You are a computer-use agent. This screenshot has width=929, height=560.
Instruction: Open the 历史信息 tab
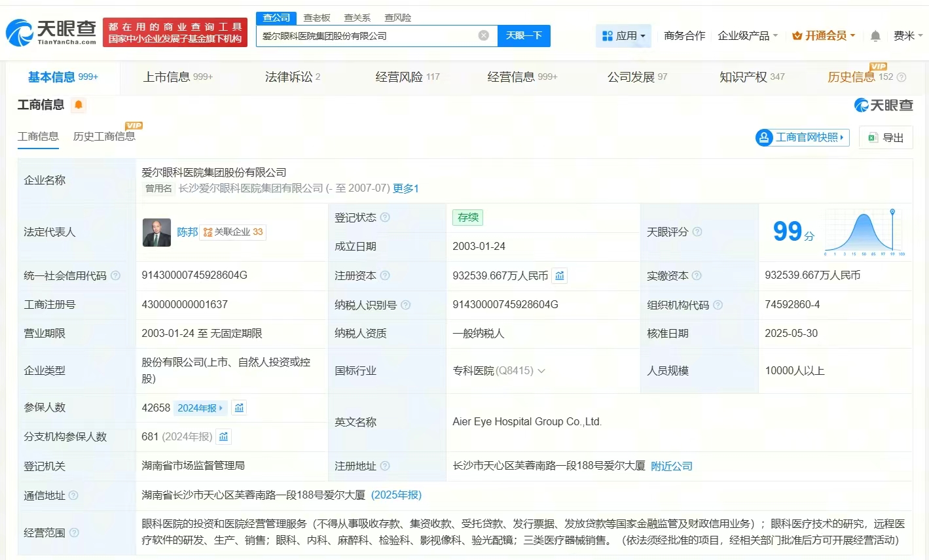[x=860, y=77]
